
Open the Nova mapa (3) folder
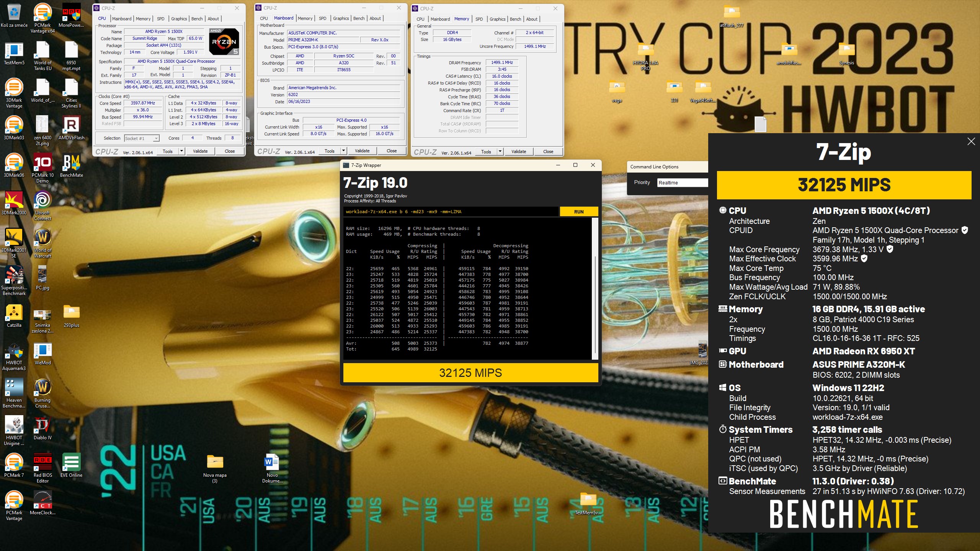tap(215, 468)
